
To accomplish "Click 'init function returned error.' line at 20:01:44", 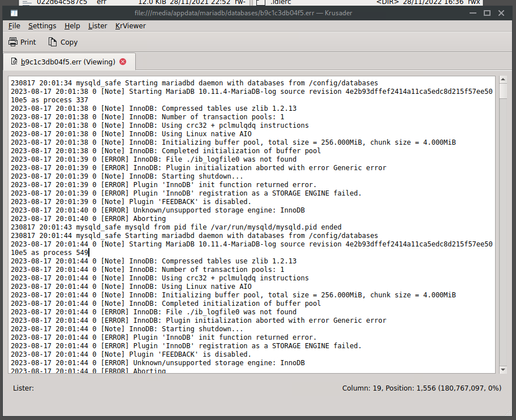I will pyautogui.click(x=164, y=337).
